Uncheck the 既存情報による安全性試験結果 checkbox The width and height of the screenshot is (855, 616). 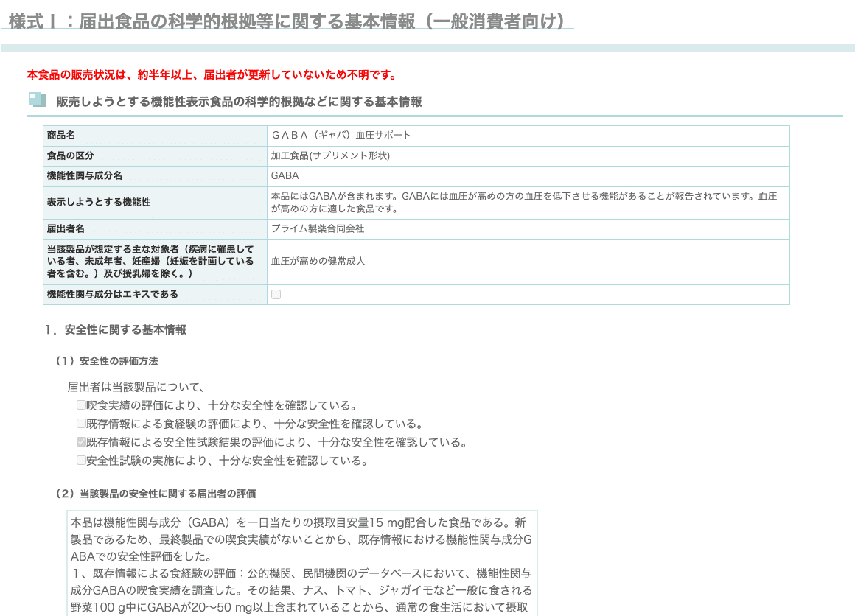tap(81, 441)
